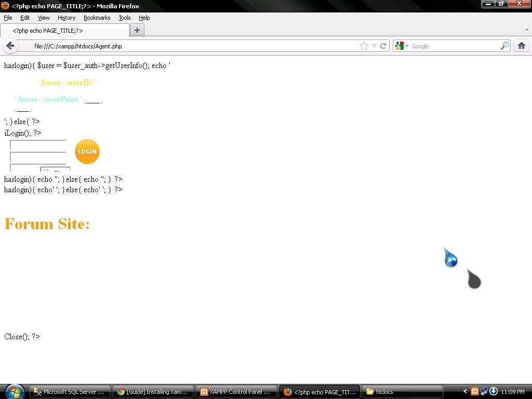Open the Tools menu

click(x=124, y=18)
